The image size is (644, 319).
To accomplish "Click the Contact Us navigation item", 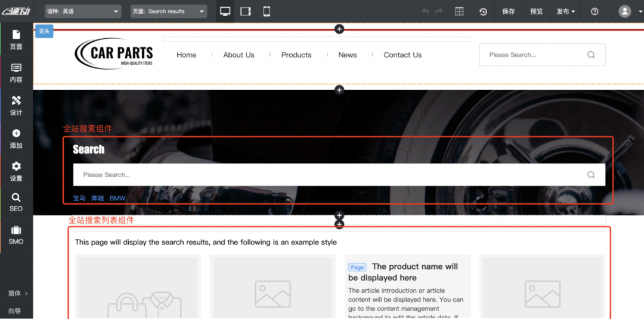I will tap(402, 55).
